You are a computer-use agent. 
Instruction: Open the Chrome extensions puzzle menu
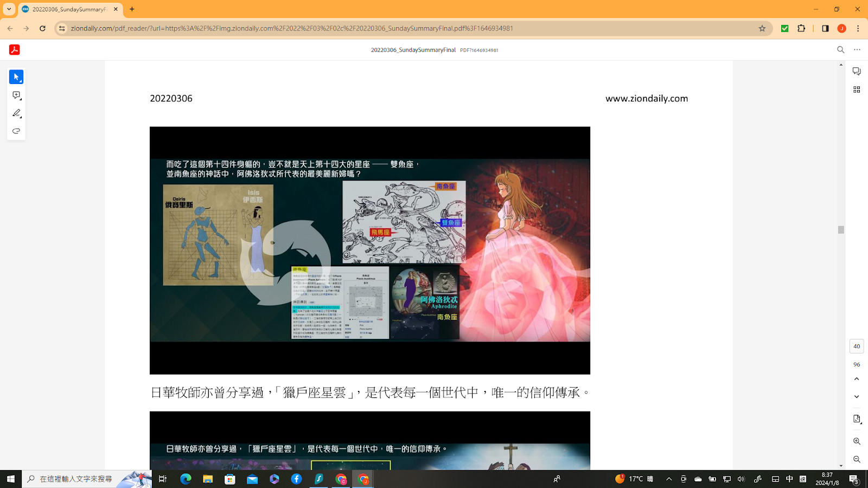point(801,28)
